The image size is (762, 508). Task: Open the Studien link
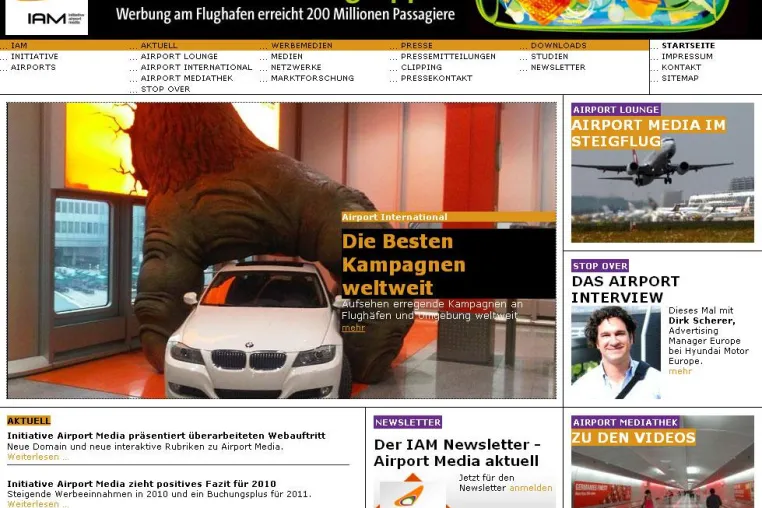(x=549, y=56)
